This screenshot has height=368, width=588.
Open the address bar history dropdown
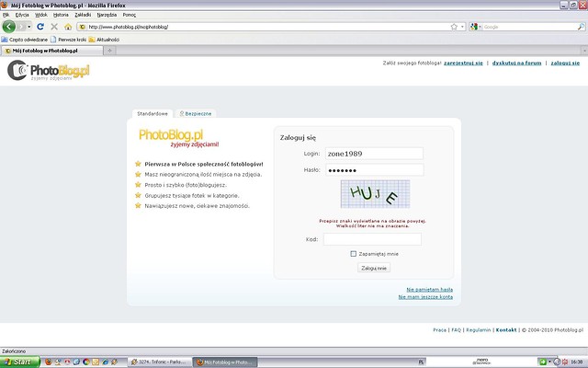462,27
